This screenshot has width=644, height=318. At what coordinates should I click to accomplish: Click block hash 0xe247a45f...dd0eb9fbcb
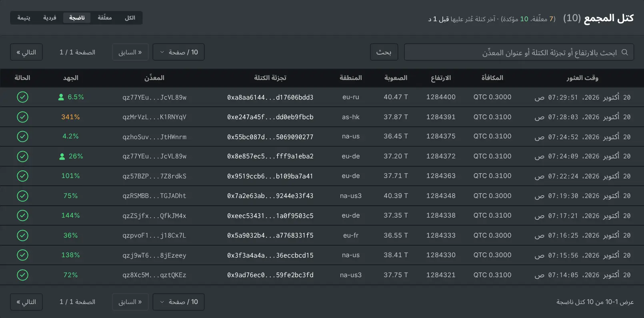click(270, 117)
